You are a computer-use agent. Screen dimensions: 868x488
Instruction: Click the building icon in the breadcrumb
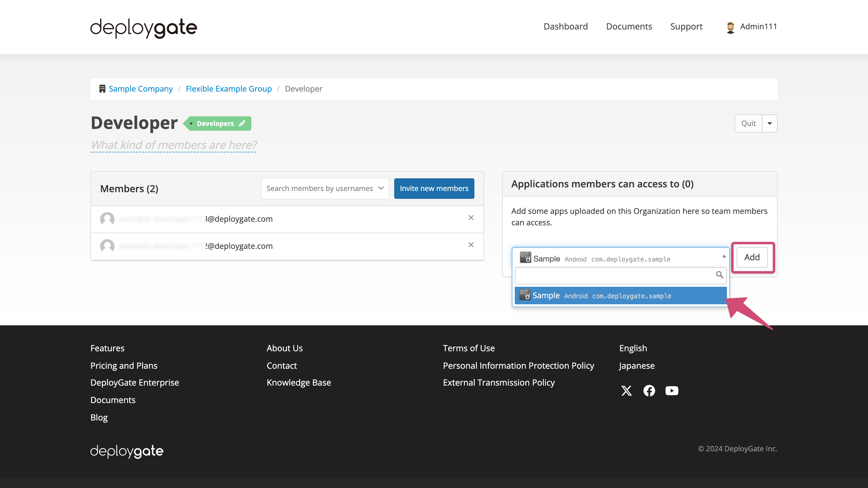click(102, 89)
